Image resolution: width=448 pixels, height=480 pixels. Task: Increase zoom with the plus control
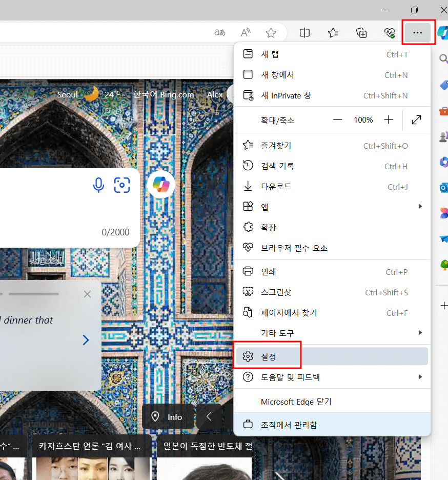389,119
